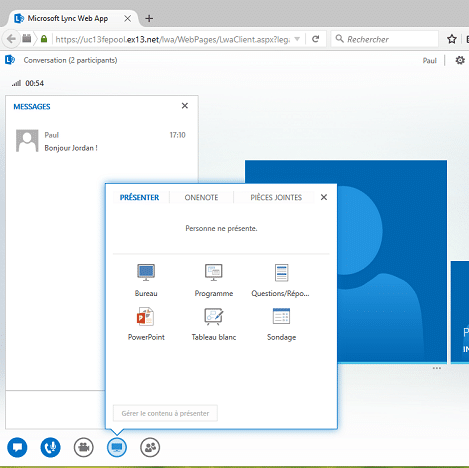Open a new browser tab
This screenshot has height=468, width=469.
(x=149, y=19)
